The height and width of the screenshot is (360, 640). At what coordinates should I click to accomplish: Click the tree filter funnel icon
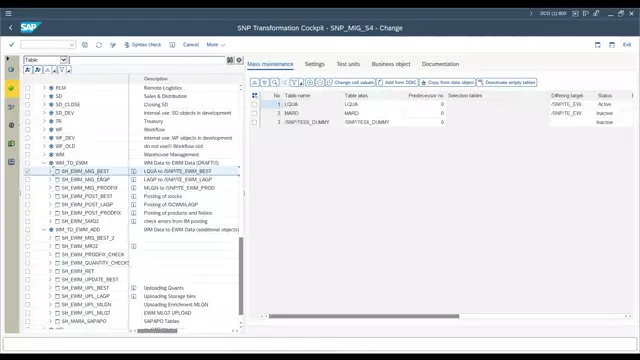pyautogui.click(x=62, y=70)
